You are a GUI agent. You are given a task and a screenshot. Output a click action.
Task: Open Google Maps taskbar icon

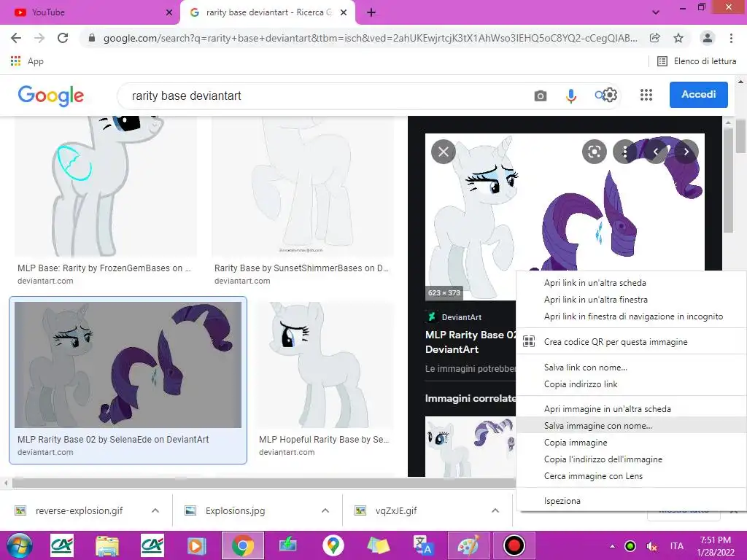(333, 545)
